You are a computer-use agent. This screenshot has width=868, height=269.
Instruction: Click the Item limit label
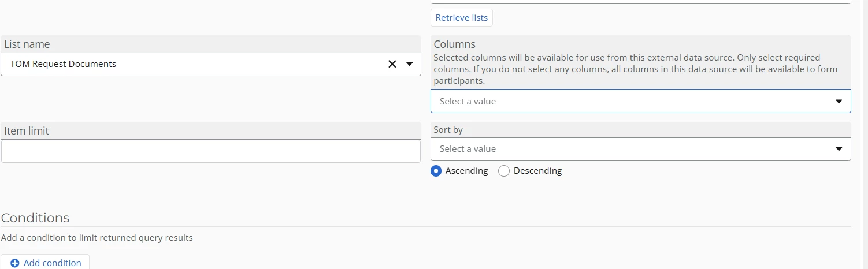pyautogui.click(x=27, y=131)
